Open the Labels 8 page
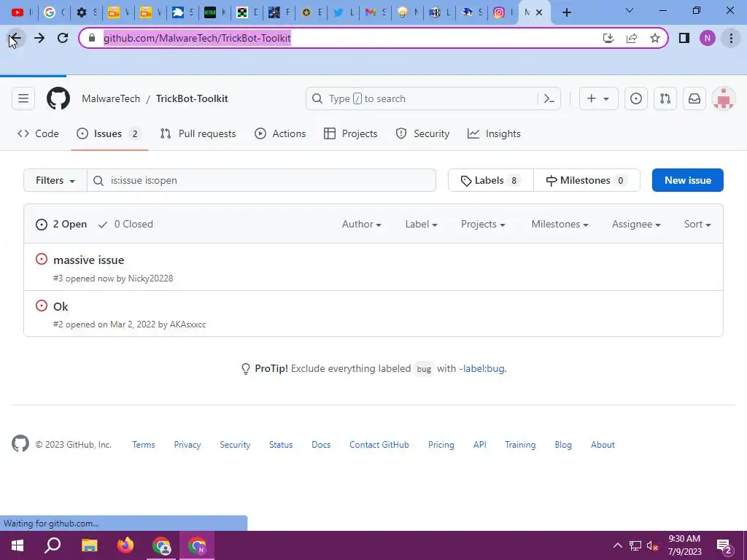The width and height of the screenshot is (747, 560). (491, 181)
